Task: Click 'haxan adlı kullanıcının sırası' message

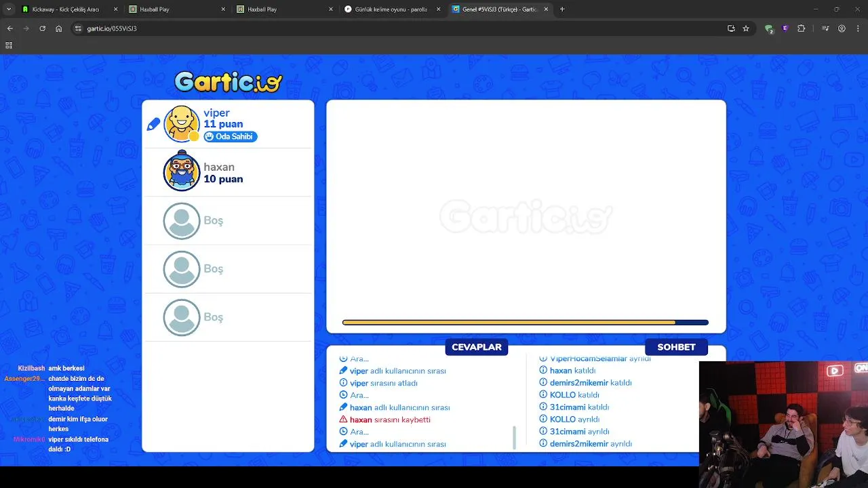Action: [x=400, y=407]
